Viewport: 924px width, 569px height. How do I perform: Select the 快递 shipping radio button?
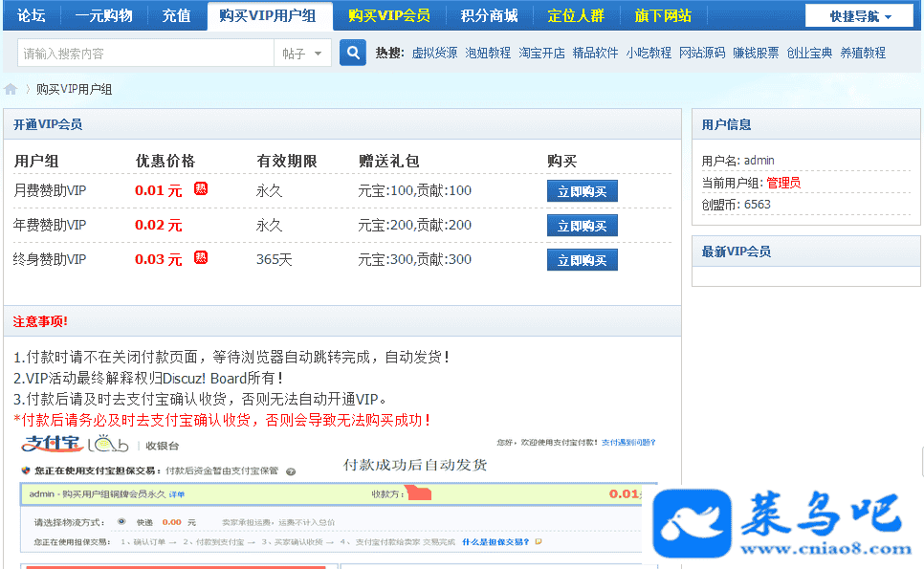click(121, 522)
